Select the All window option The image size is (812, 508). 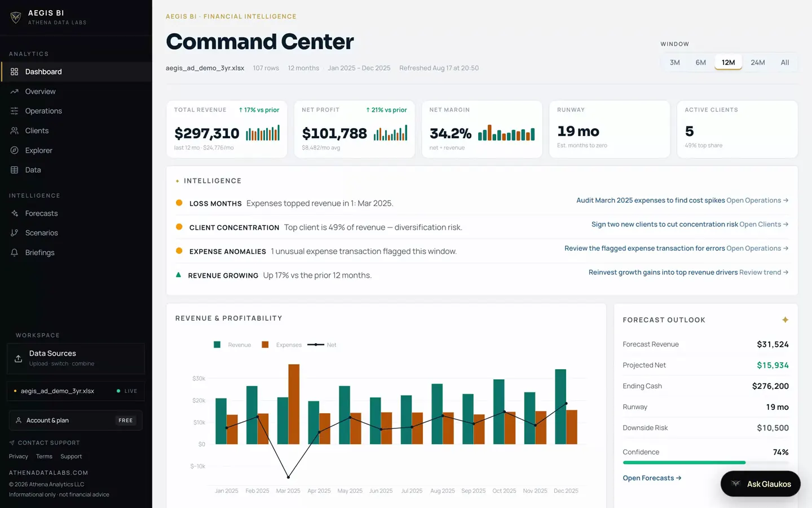(x=784, y=63)
